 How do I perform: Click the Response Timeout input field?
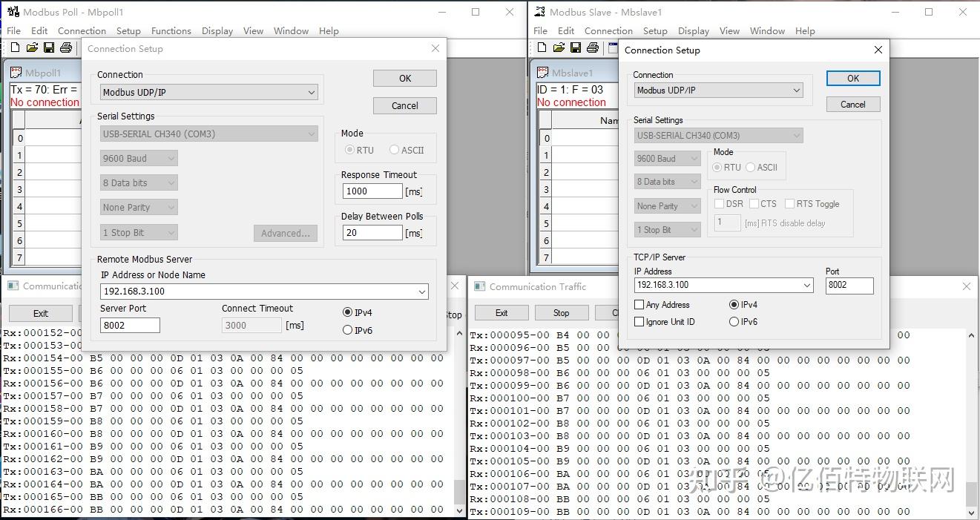pyautogui.click(x=372, y=191)
